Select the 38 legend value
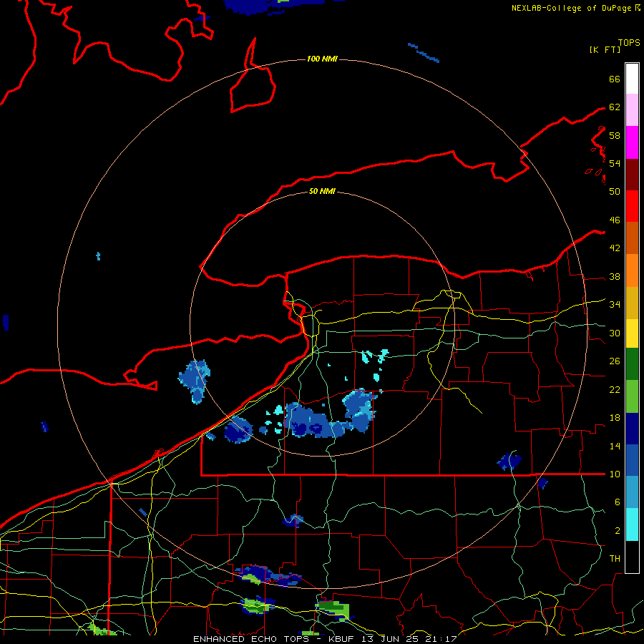Viewport: 644px width, 644px height. (615, 276)
